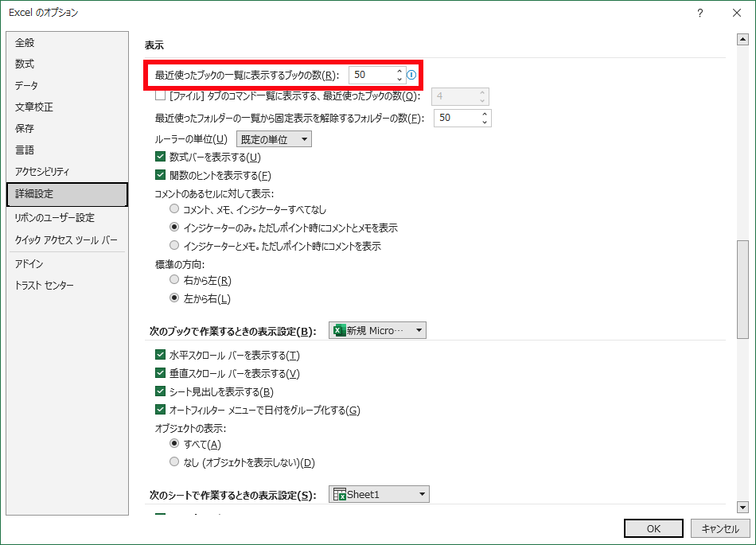
Task: Enable the [ファイル] tab recent workbooks checkbox
Action: click(160, 95)
